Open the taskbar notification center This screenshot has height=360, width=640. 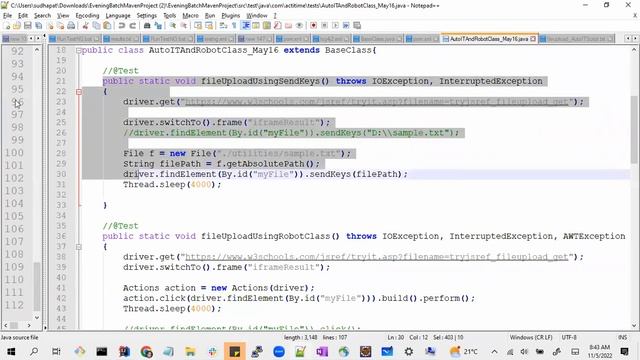coord(624,351)
